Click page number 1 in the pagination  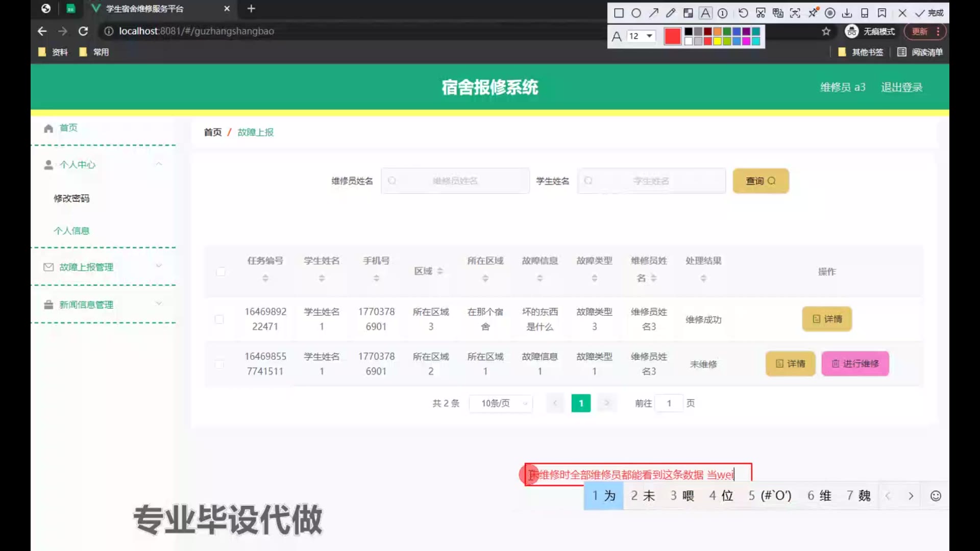pos(581,403)
